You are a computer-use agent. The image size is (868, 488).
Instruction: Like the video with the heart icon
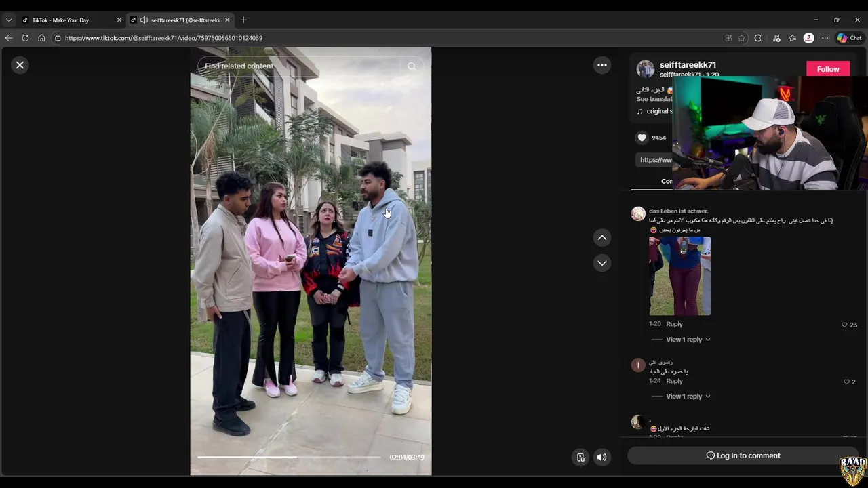[642, 138]
